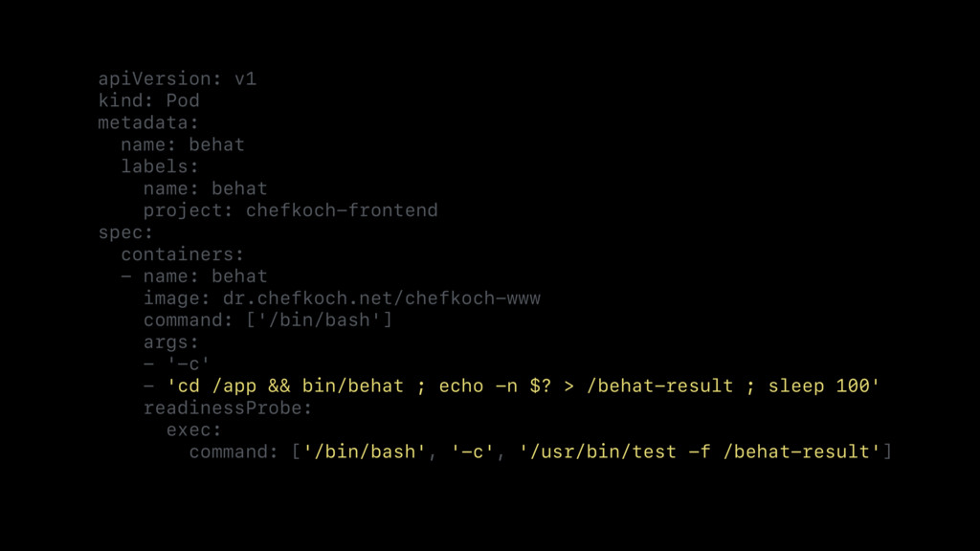This screenshot has height=551, width=980.
Task: Click 'sleep 100' at end of args
Action: [824, 386]
